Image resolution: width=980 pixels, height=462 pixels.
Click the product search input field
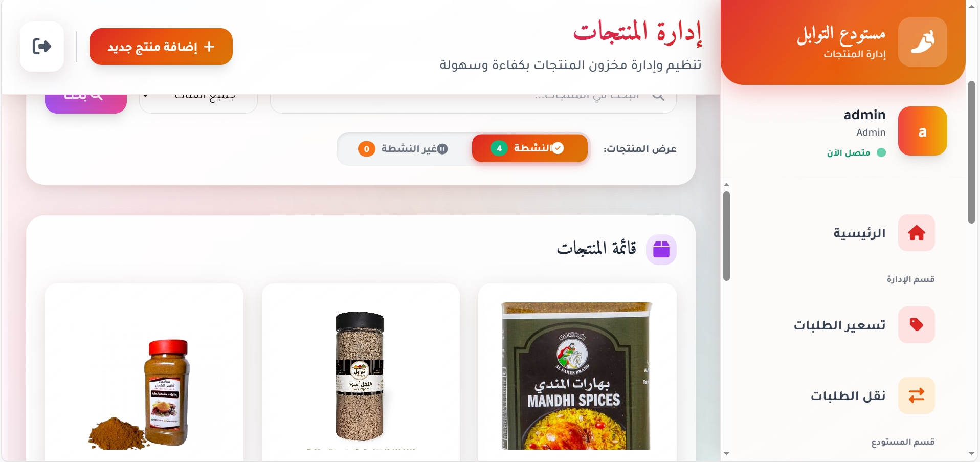tap(473, 103)
